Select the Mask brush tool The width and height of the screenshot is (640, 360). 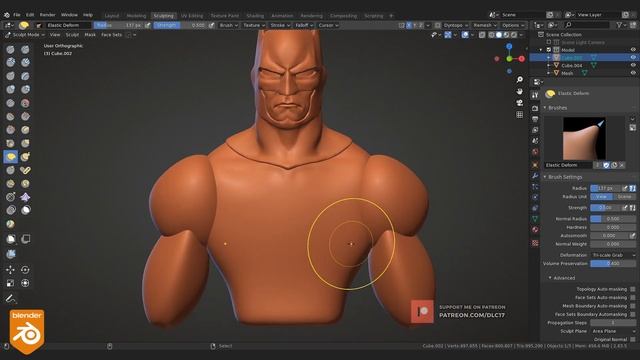click(25, 210)
